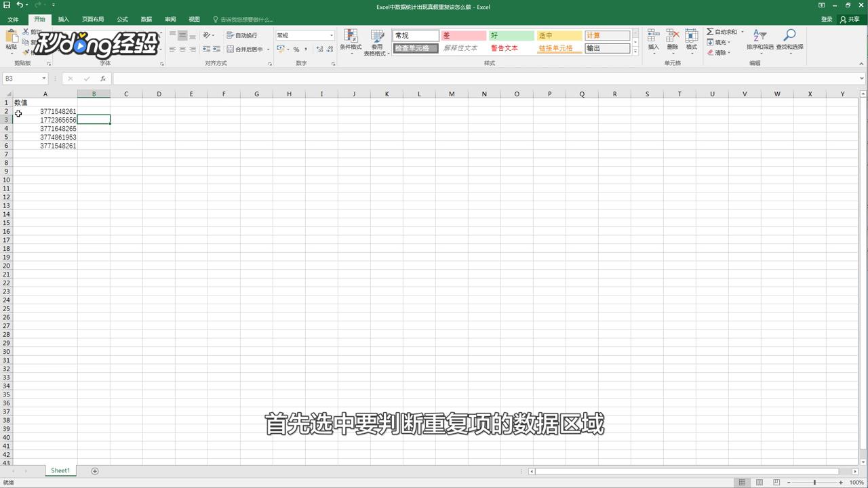Open Customize Quick Access Toolbar dropdown
The image size is (868, 488).
[53, 5]
